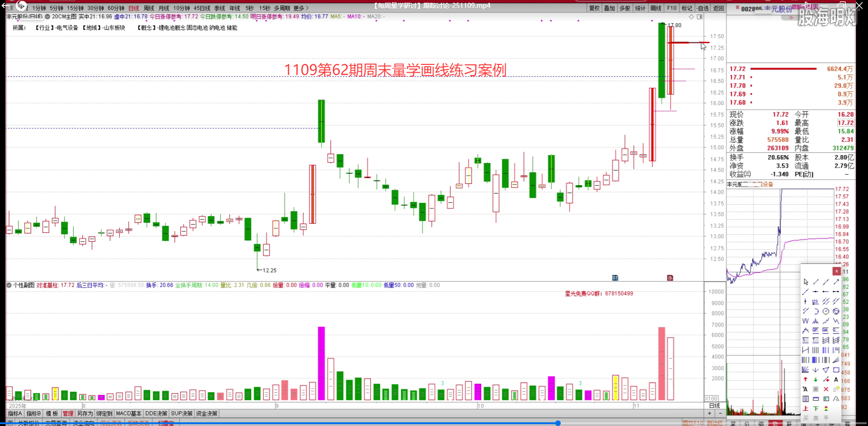Click the blue video progress bar
868x426 pixels.
point(278,423)
